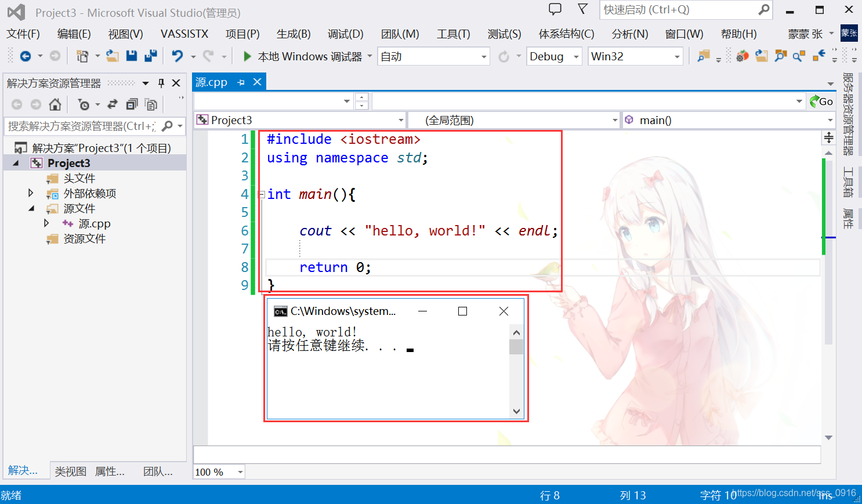Image resolution: width=862 pixels, height=504 pixels.
Task: Click the VA find symbol icon
Action: pyautogui.click(x=781, y=56)
